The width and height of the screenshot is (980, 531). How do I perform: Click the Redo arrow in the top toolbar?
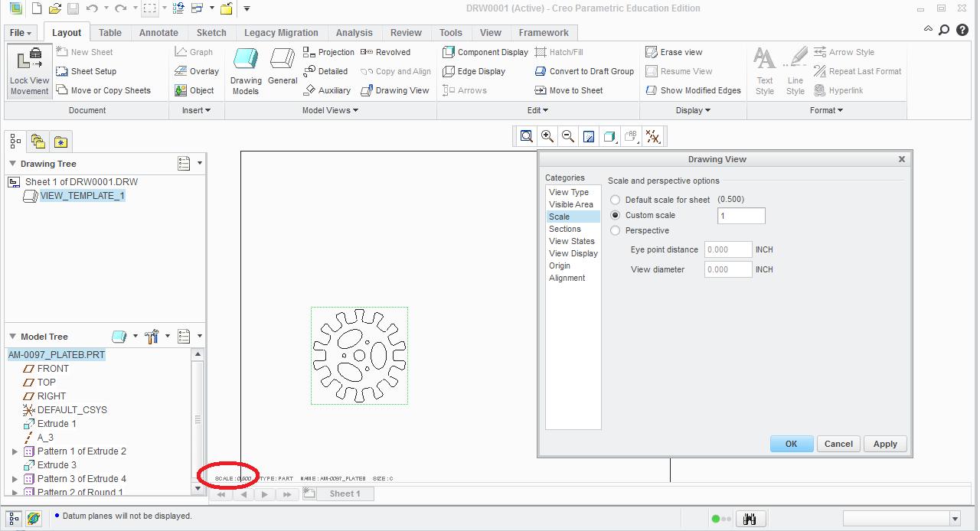[119, 9]
